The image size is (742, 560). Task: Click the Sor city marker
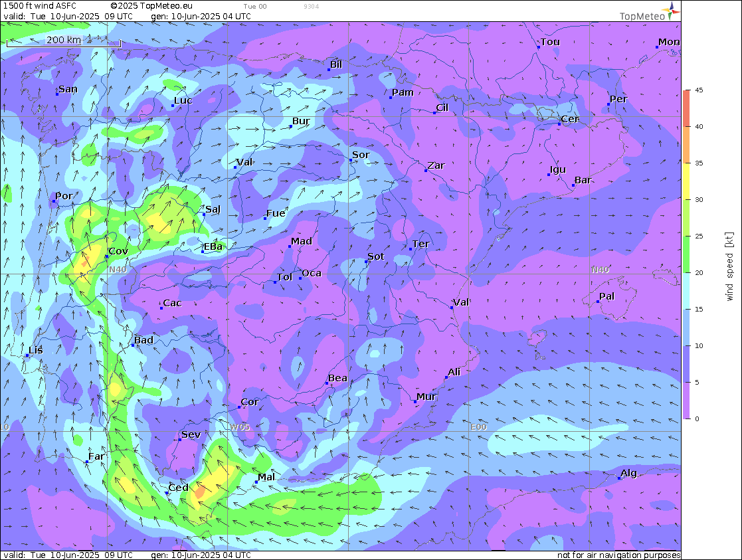(351, 160)
